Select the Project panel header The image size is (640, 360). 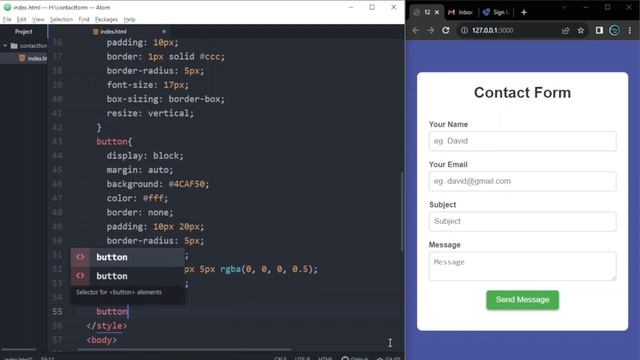[24, 31]
